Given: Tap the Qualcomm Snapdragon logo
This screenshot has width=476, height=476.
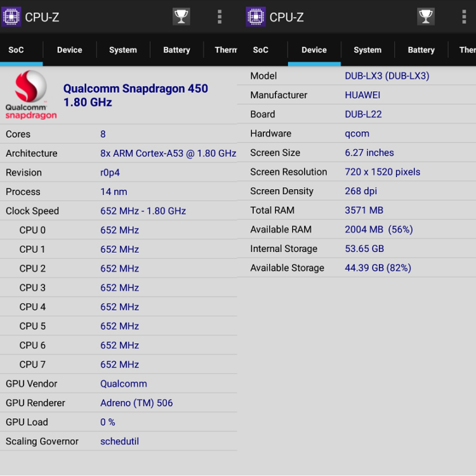Looking at the screenshot, I should click(x=31, y=95).
